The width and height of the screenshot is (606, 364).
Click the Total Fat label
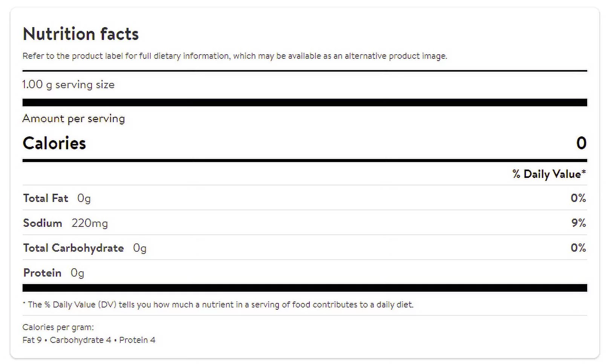[x=46, y=198]
